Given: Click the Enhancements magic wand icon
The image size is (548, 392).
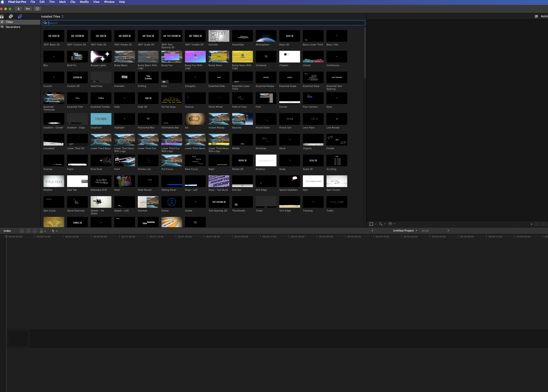Looking at the screenshot, I should click(x=381, y=224).
